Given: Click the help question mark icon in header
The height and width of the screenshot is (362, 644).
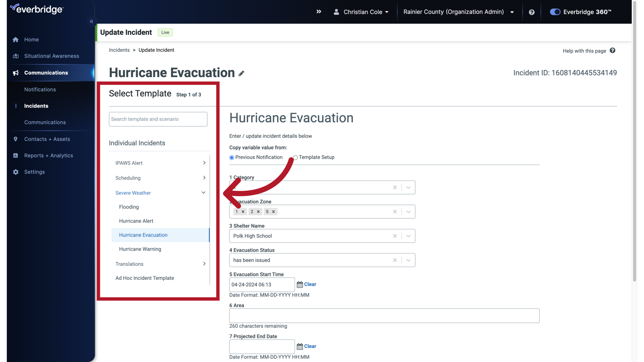Looking at the screenshot, I should click(x=532, y=12).
